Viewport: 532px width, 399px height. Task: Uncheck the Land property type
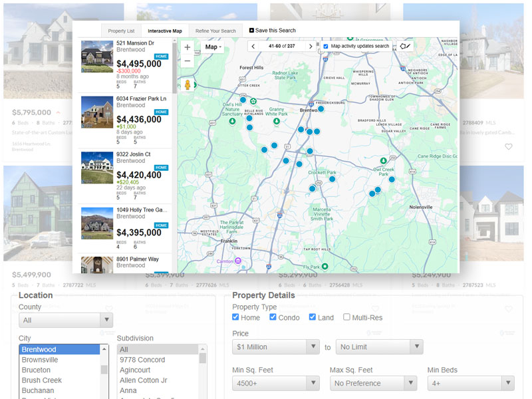[x=313, y=317]
